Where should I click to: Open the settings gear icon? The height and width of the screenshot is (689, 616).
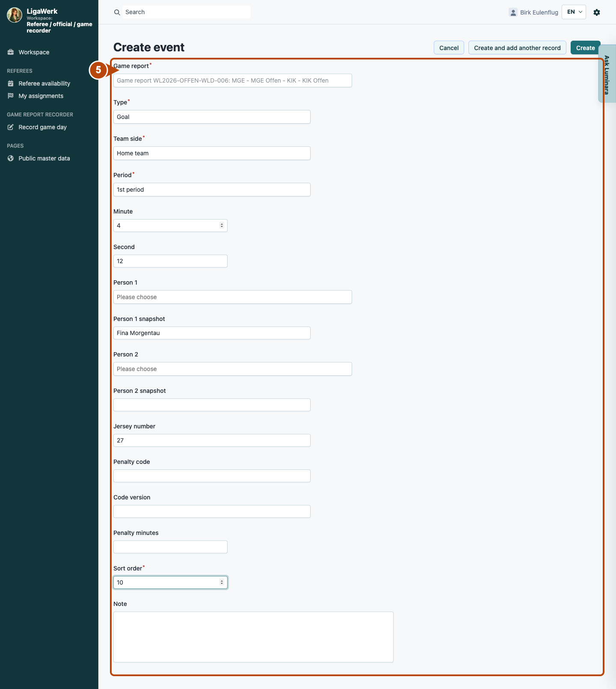[x=597, y=12]
